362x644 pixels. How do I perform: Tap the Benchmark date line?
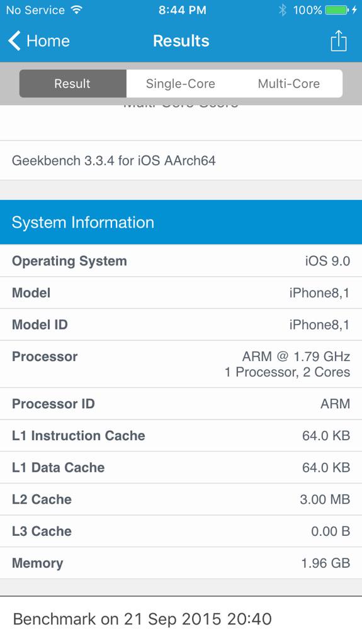[142, 619]
